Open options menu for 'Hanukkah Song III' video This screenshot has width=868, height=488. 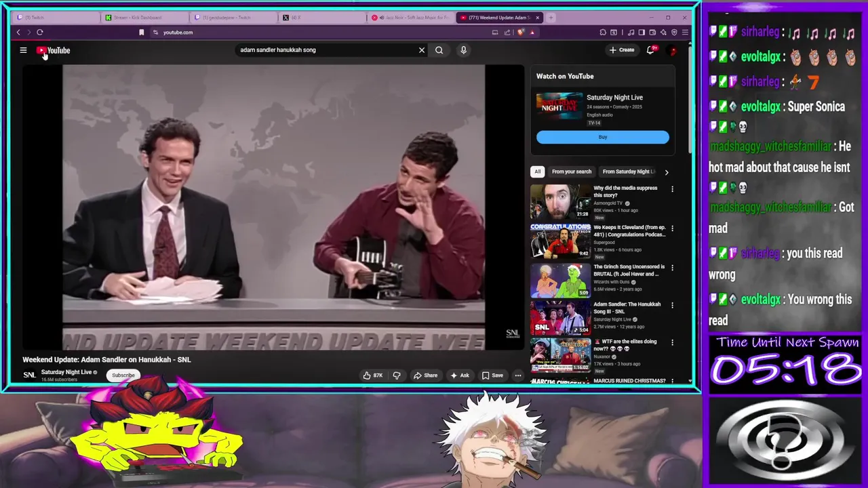[x=673, y=305]
